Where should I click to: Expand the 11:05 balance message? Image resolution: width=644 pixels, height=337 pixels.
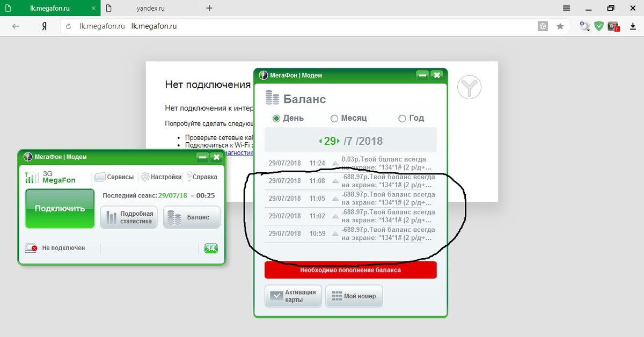pos(335,199)
